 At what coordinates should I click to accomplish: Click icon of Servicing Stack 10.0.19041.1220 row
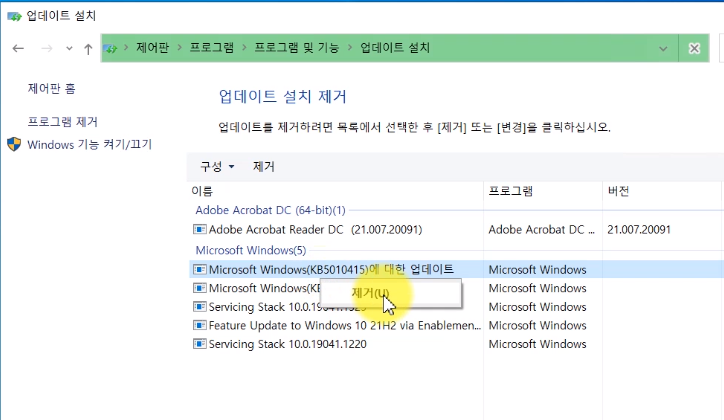point(199,344)
